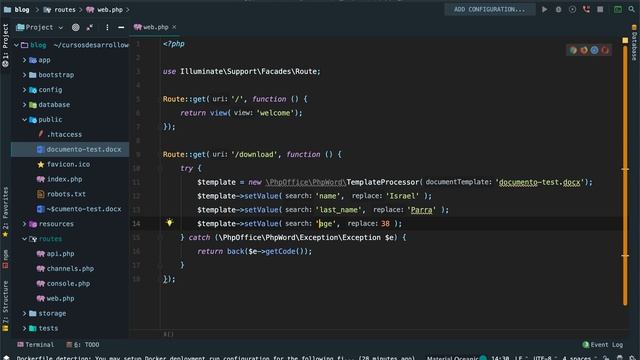Open page in Chrome browser icon
640x360 pixels.
click(573, 50)
